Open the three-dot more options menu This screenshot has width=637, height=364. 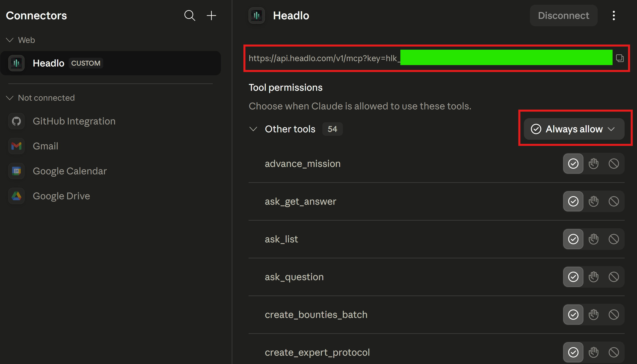[x=613, y=16]
